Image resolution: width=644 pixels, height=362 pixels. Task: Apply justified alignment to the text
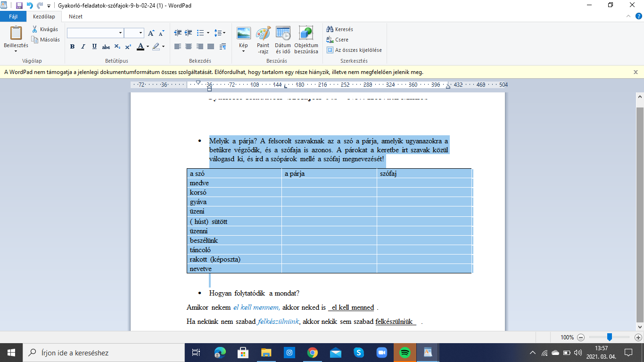[211, 46]
